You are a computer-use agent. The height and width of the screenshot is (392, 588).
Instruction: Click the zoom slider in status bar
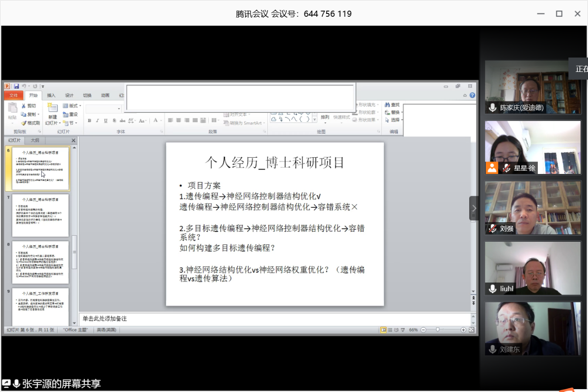tap(438, 330)
